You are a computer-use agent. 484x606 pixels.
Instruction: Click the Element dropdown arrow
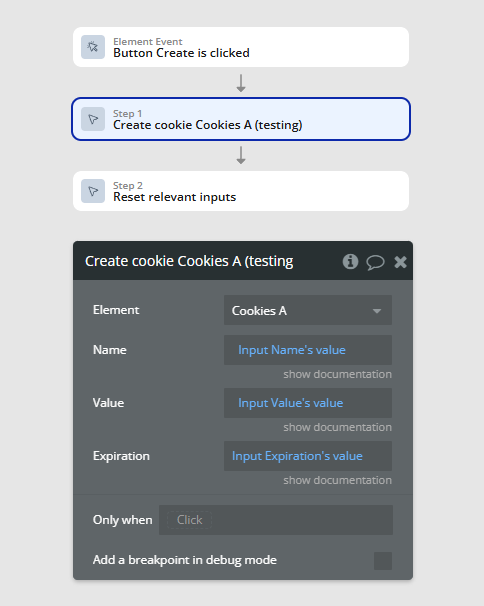[x=377, y=311]
